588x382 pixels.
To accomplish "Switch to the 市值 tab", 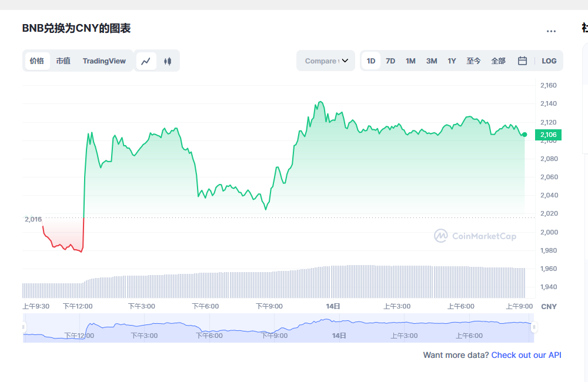I will click(x=63, y=61).
